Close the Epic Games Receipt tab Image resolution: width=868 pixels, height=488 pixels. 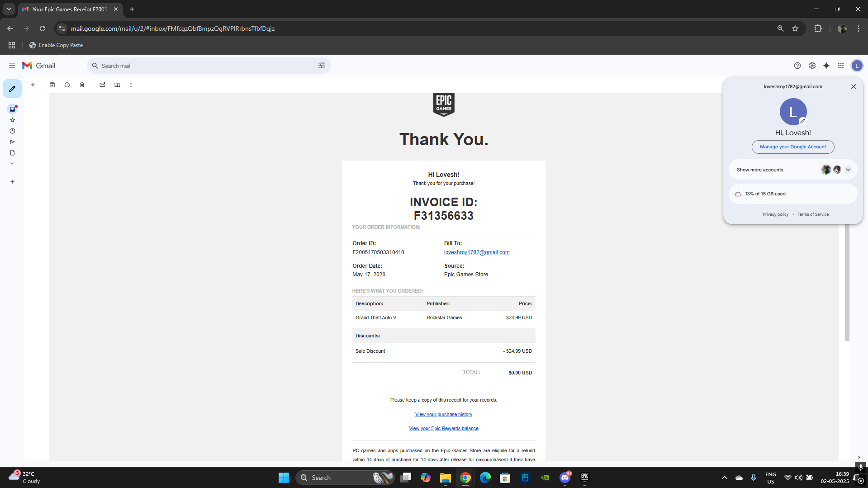pyautogui.click(x=115, y=9)
